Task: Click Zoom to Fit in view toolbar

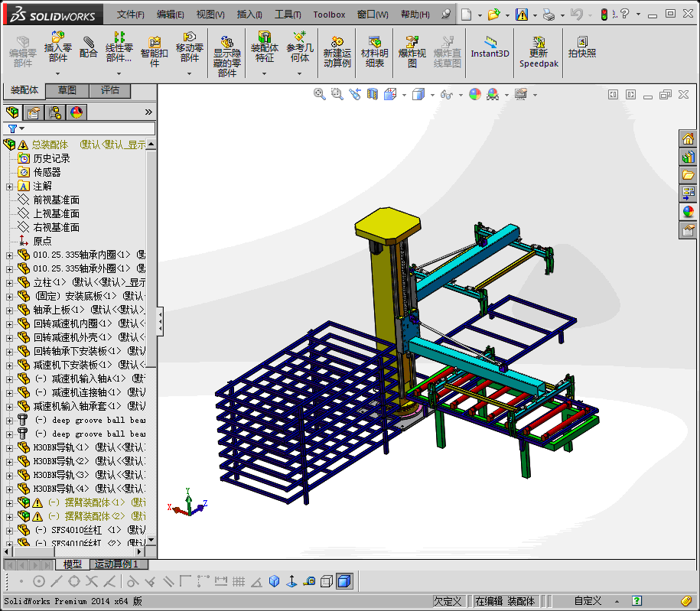Action: click(319, 94)
